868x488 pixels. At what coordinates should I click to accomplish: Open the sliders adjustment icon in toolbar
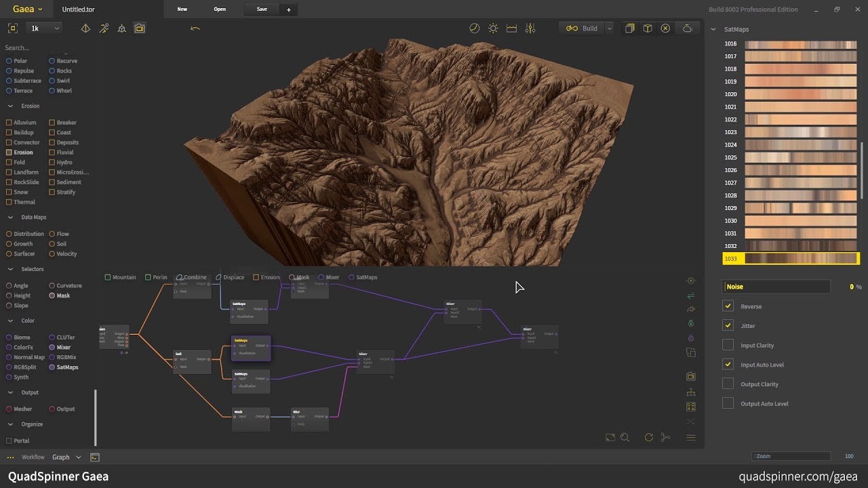tap(530, 28)
